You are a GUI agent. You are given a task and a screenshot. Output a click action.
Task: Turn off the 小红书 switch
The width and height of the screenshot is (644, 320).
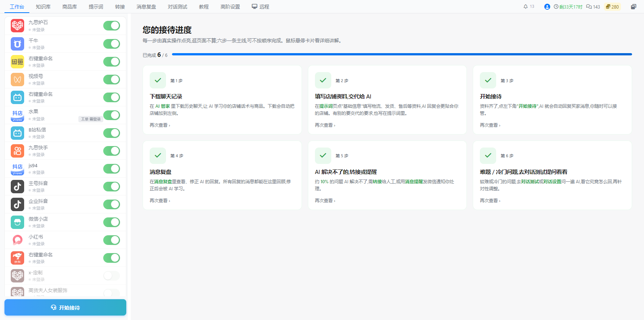point(111,240)
